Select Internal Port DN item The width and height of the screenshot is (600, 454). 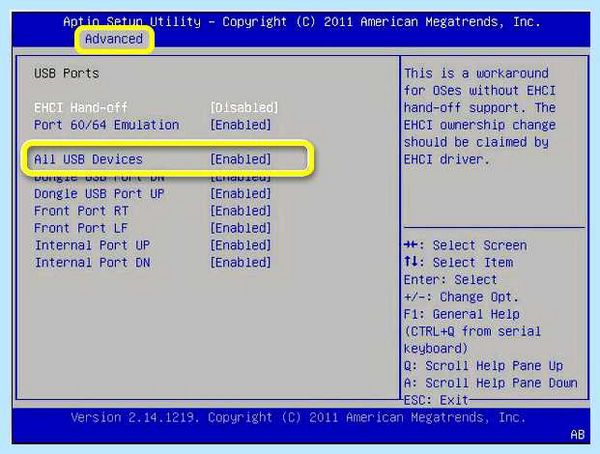click(92, 263)
